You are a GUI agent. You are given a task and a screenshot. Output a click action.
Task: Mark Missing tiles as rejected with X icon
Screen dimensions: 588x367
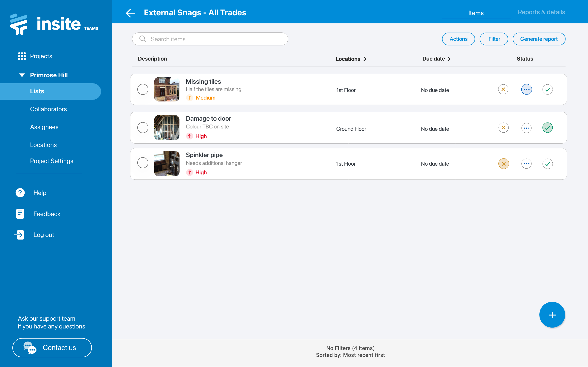coord(503,89)
